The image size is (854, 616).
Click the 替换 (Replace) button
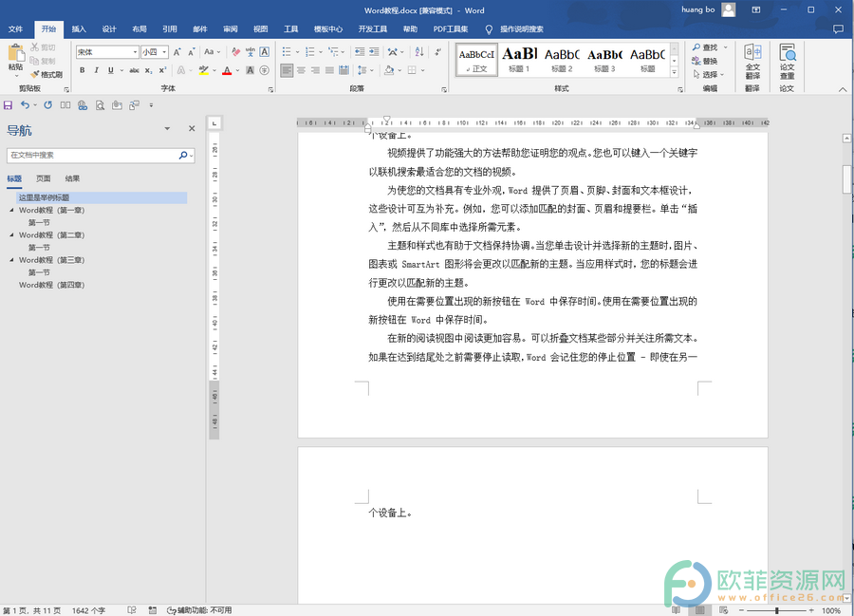tap(705, 61)
